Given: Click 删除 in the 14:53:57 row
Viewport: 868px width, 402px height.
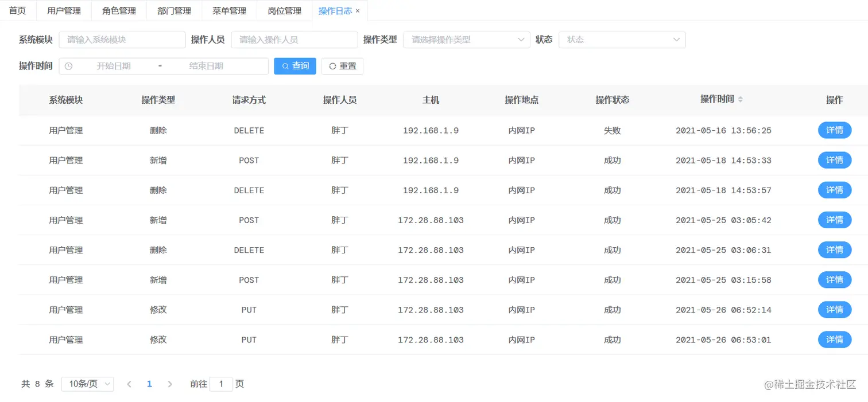Looking at the screenshot, I should (158, 190).
